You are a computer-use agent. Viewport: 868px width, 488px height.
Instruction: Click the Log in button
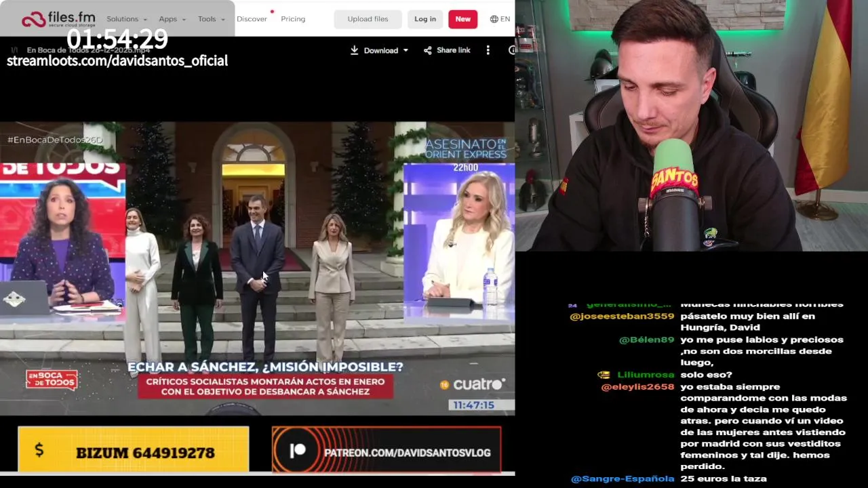[x=425, y=19]
